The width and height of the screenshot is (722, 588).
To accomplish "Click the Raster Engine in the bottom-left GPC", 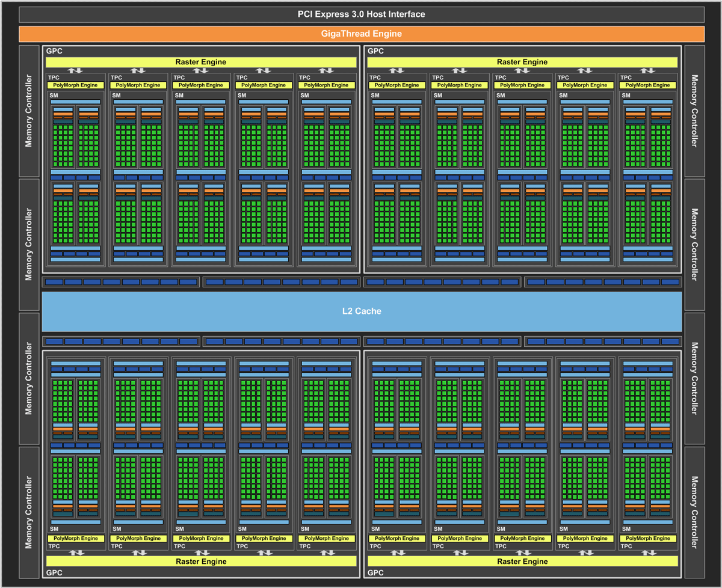I will (201, 562).
